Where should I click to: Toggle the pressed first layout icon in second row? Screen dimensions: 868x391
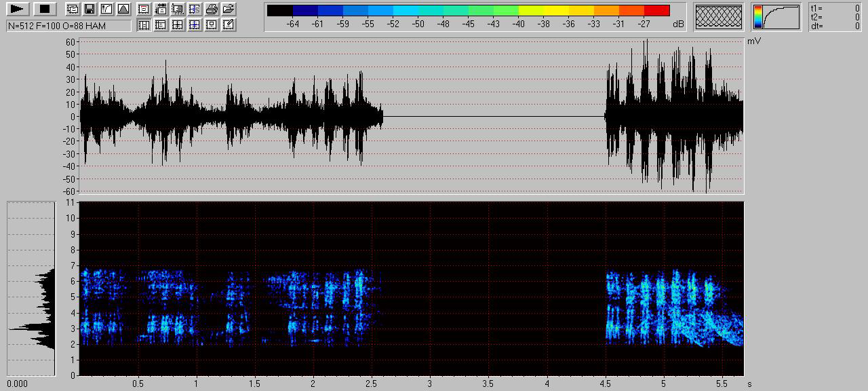[x=144, y=24]
